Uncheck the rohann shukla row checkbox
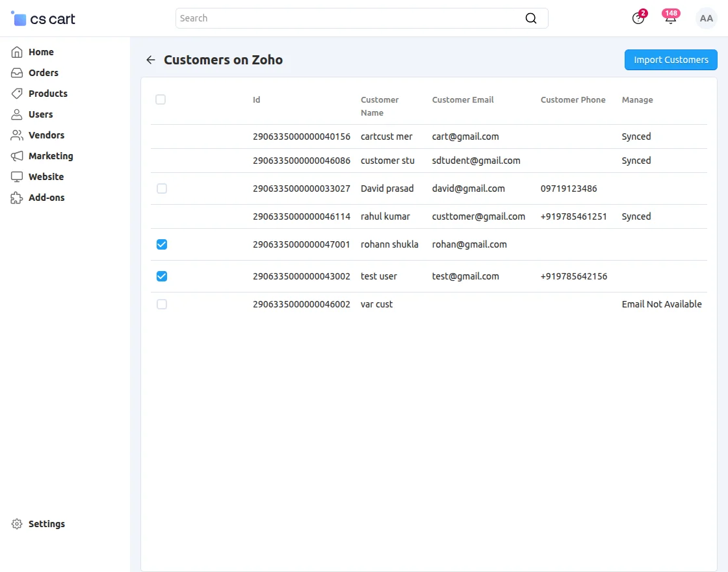Screen dimensions: 728x572 162,244
